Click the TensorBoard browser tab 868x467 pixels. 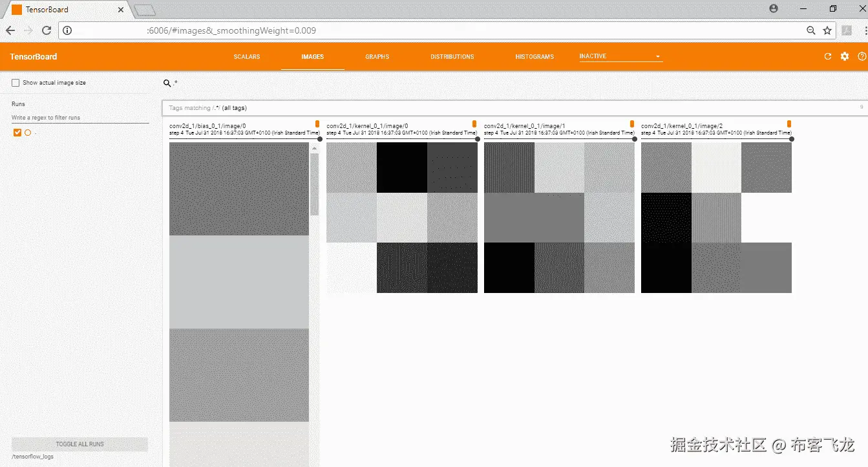coord(68,10)
